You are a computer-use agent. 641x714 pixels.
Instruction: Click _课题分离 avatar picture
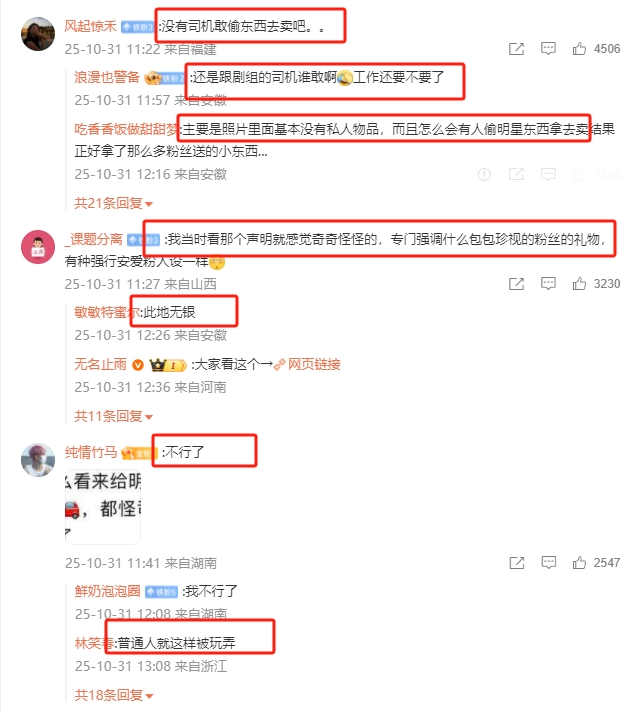[x=38, y=247]
